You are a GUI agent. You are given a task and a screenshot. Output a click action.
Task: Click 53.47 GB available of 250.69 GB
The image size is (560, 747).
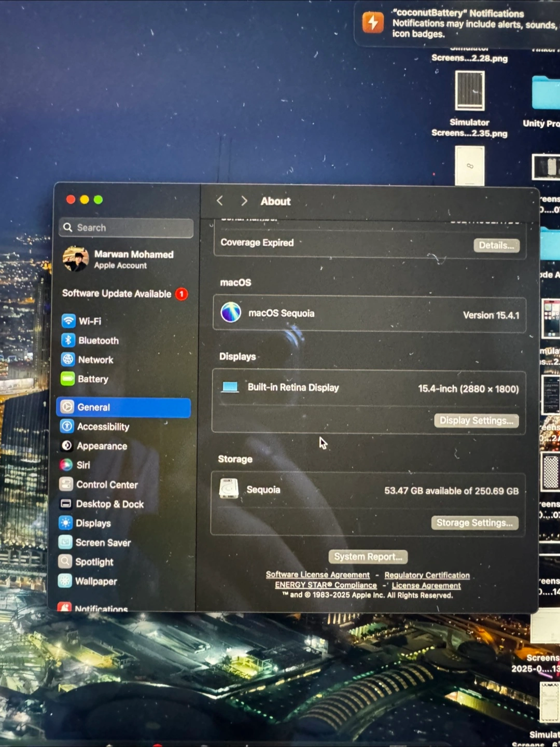pyautogui.click(x=451, y=491)
